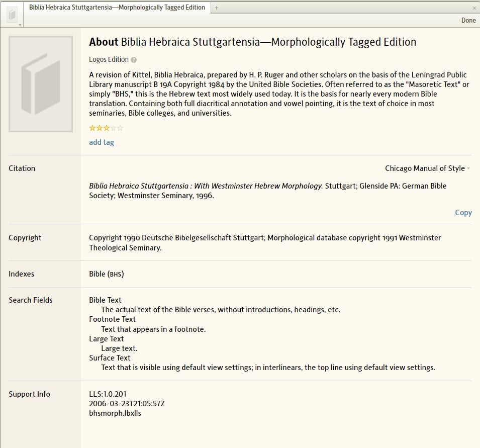
Task: Rate the resource one star
Action: [92, 128]
